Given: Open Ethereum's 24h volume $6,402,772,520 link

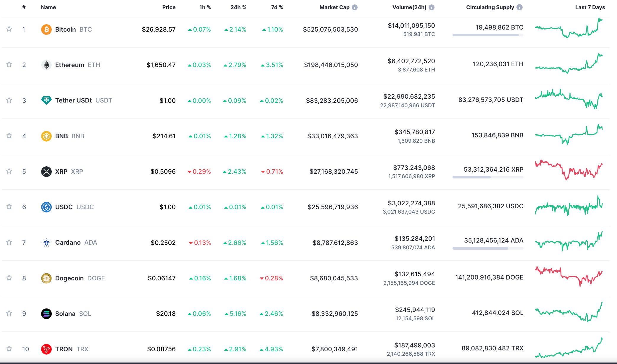Looking at the screenshot, I should [x=411, y=61].
